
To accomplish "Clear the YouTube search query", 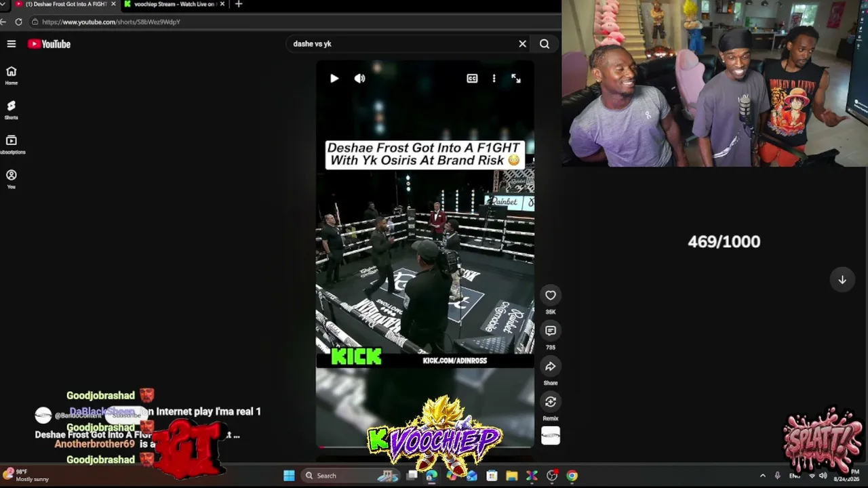I will (522, 44).
